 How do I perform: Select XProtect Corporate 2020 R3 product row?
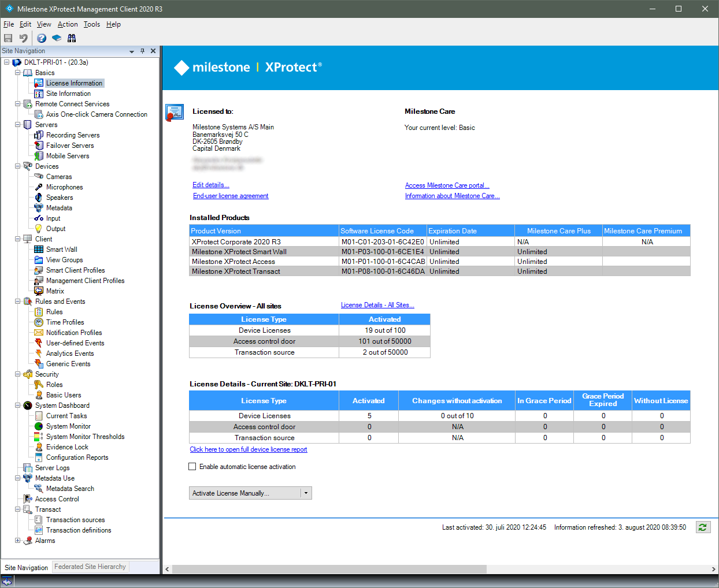pos(440,242)
